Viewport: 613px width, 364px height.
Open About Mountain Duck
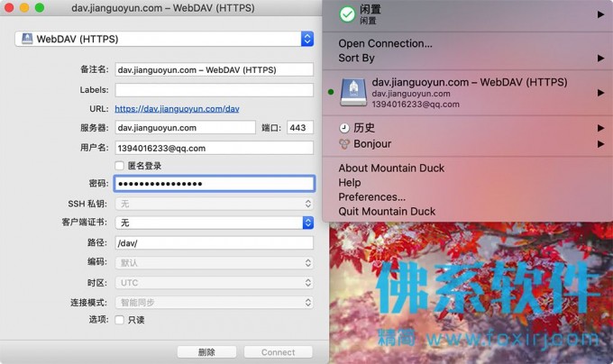391,168
